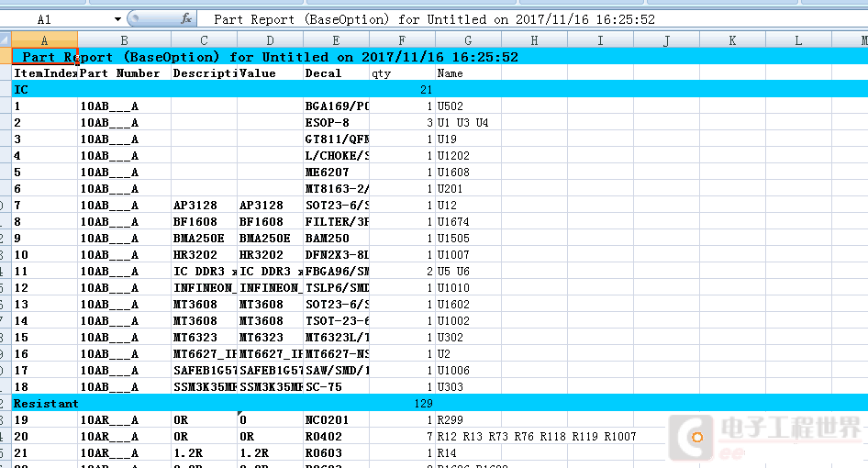Click the AP3128 description cell
Viewport: 868px width, 468px height.
point(205,205)
